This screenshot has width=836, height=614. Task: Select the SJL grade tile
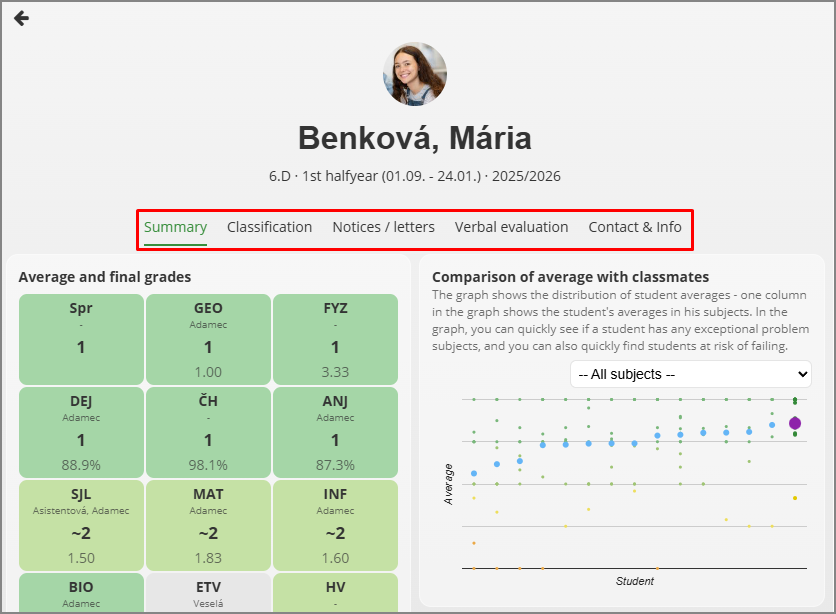click(81, 524)
